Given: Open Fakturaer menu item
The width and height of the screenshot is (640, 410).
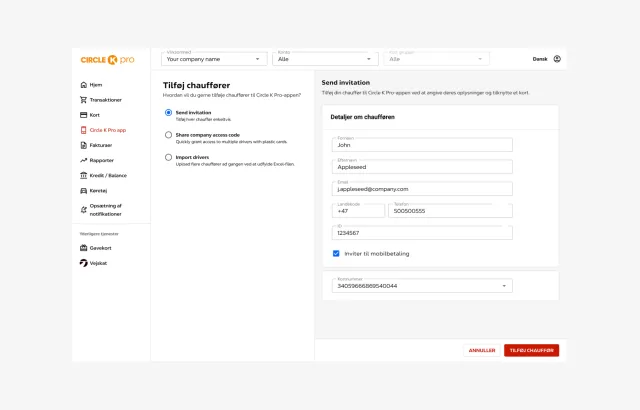Looking at the screenshot, I should (101, 145).
